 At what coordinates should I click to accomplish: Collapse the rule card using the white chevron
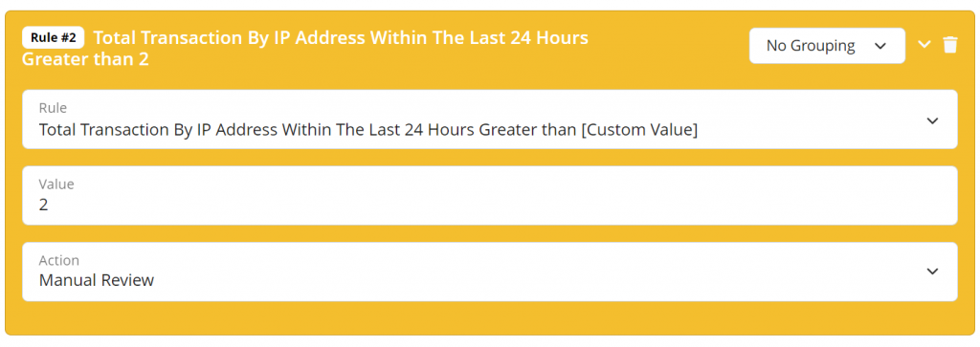pyautogui.click(x=924, y=45)
